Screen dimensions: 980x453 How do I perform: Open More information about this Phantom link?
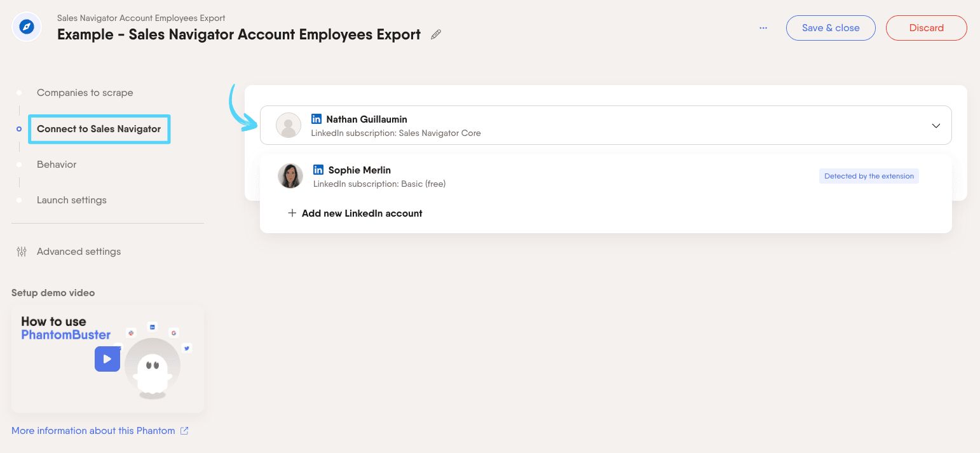tap(93, 431)
